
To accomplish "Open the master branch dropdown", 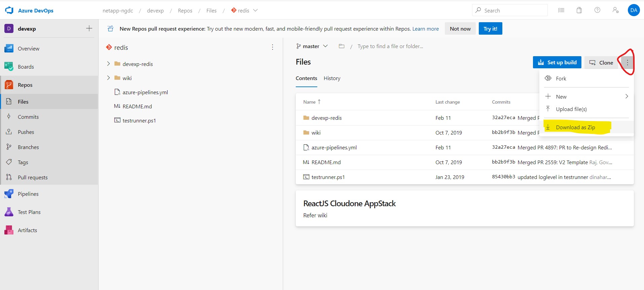I will coord(312,46).
